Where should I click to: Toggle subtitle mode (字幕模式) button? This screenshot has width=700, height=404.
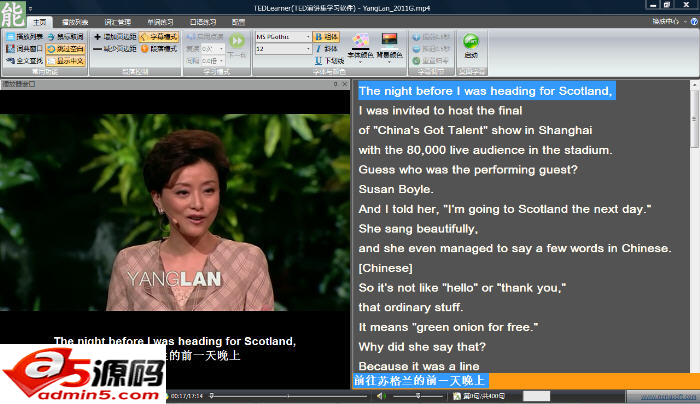tap(159, 37)
